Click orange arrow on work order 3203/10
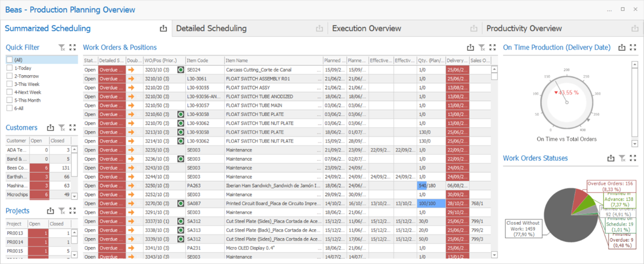Image resolution: width=644 pixels, height=264 pixels. (131, 70)
